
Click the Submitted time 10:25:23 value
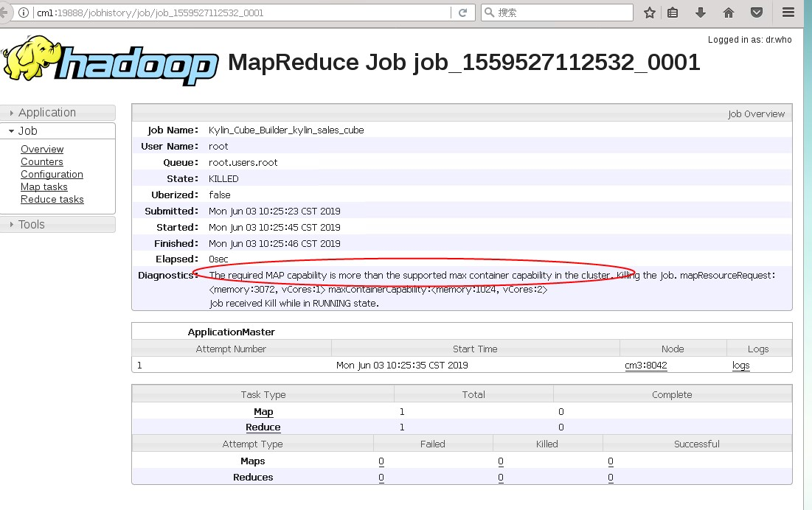274,211
